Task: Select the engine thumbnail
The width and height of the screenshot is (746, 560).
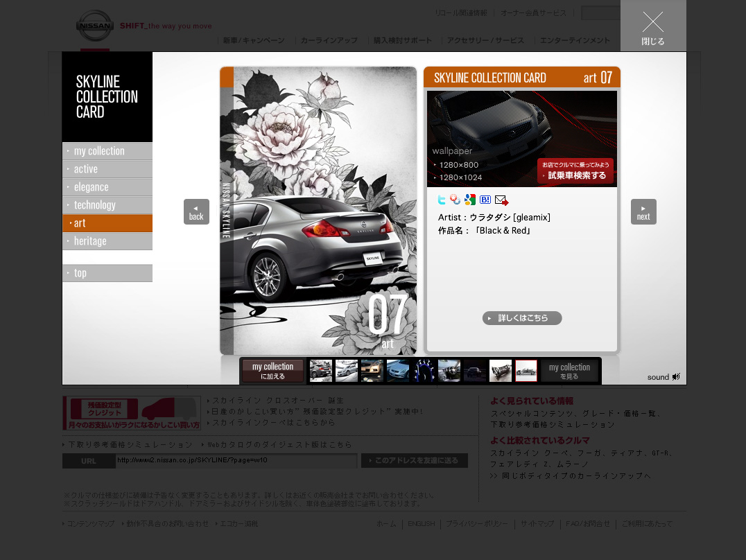Action: pyautogui.click(x=501, y=371)
